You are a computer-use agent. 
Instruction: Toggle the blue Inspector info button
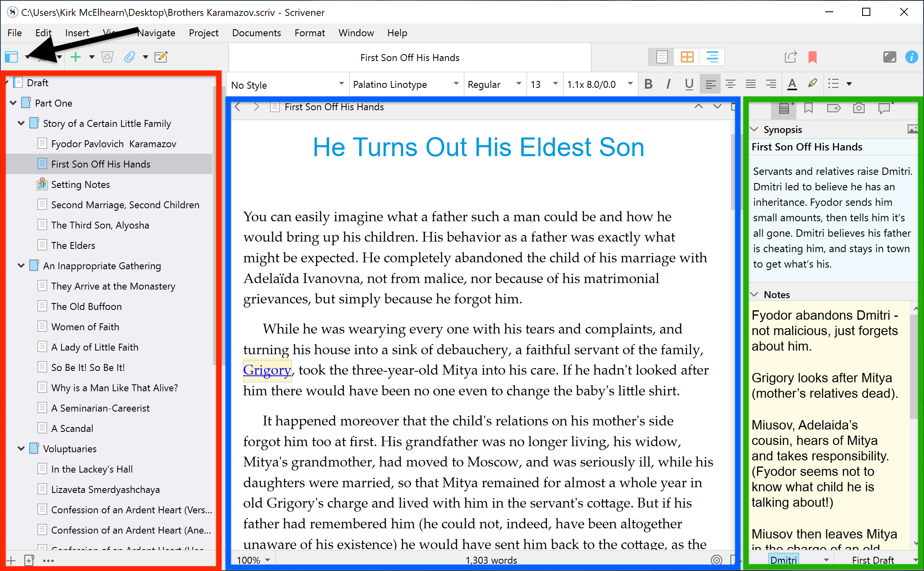(x=911, y=57)
